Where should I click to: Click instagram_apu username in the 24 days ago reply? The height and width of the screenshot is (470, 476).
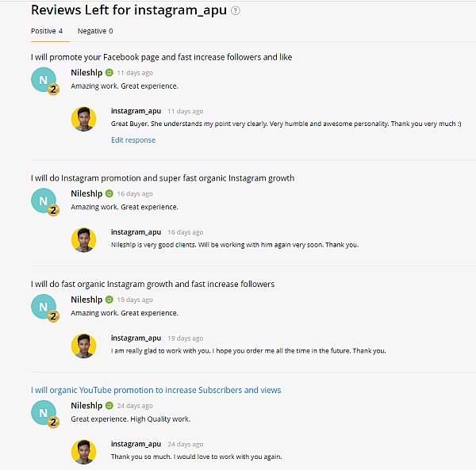point(136,444)
